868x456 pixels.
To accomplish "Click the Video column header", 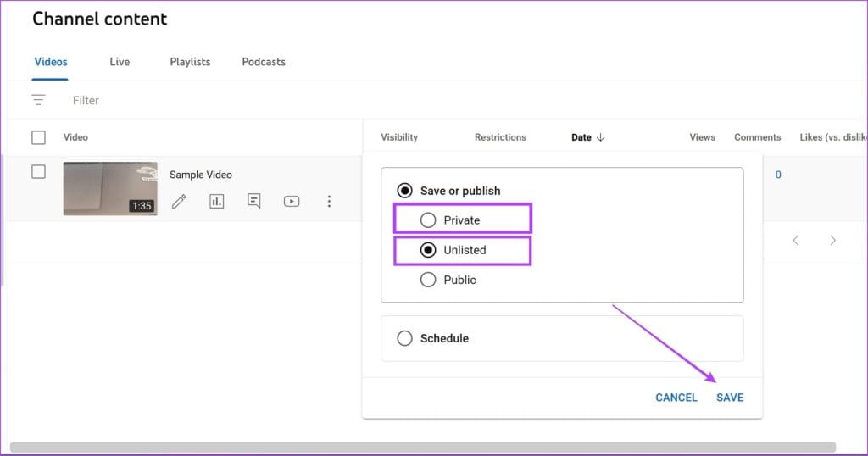I will pyautogui.click(x=75, y=137).
